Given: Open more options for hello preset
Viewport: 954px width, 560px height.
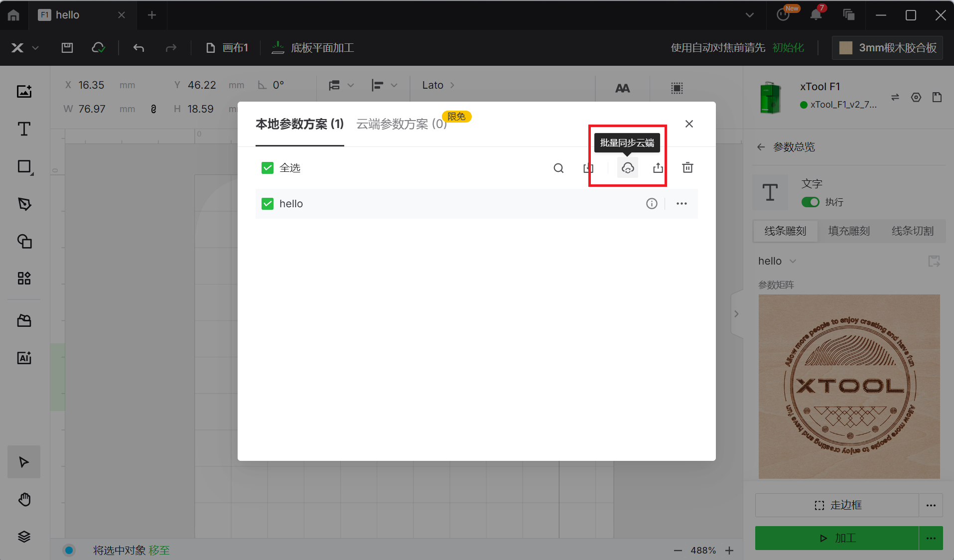Looking at the screenshot, I should 681,203.
